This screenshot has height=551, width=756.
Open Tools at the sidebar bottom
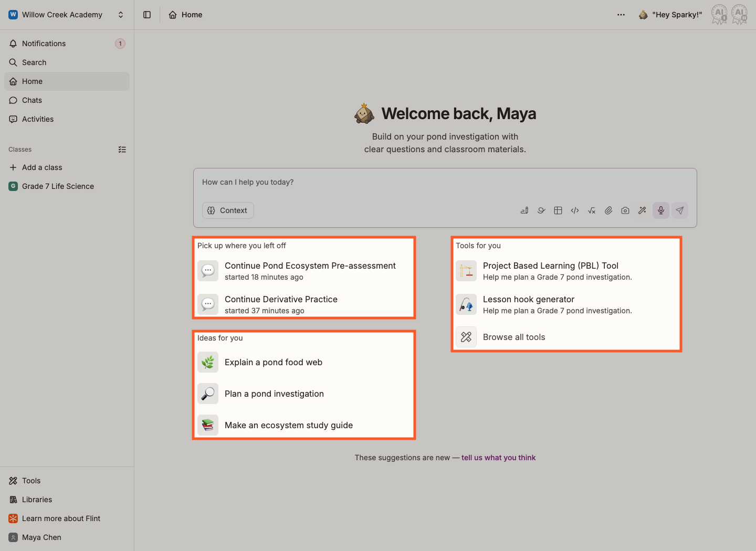tap(67, 481)
